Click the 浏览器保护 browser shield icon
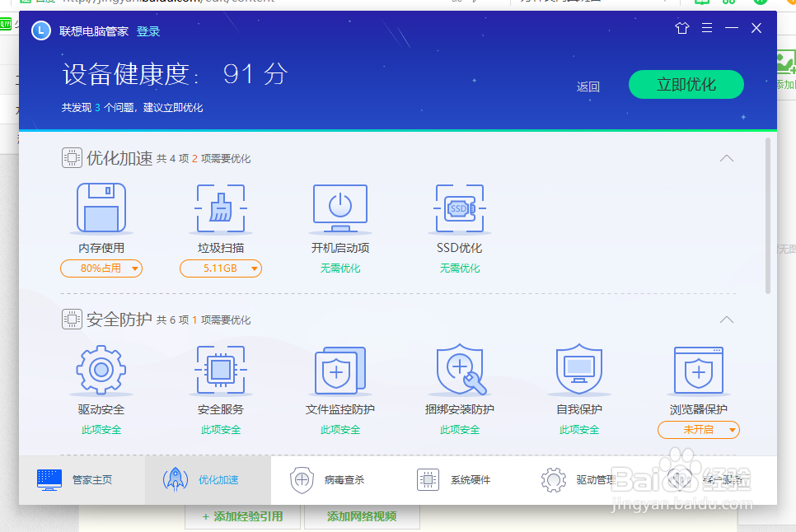Screen dimensions: 796x532 coord(699,371)
